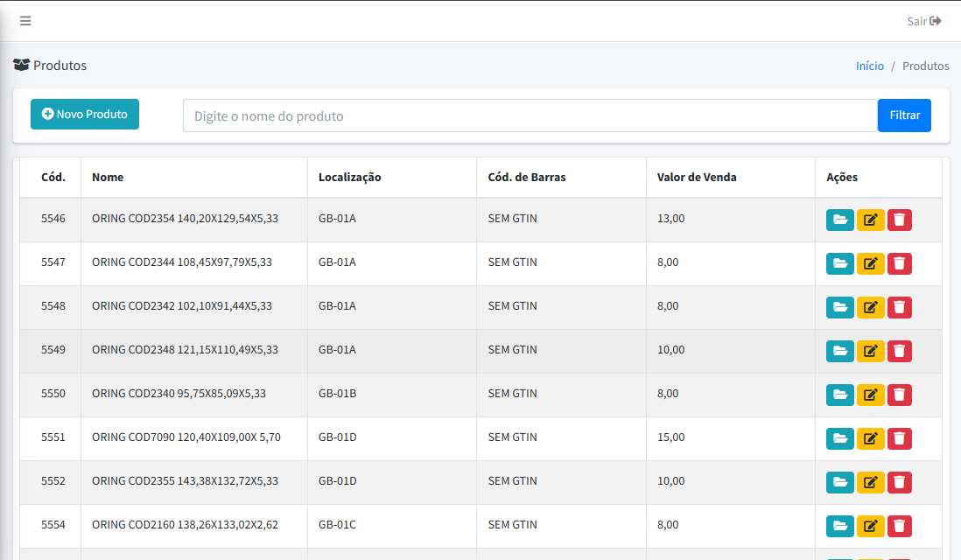Select product name ORING COD2355 143,38X132,72X5,33
The width and height of the screenshot is (961, 560).
[185, 481]
